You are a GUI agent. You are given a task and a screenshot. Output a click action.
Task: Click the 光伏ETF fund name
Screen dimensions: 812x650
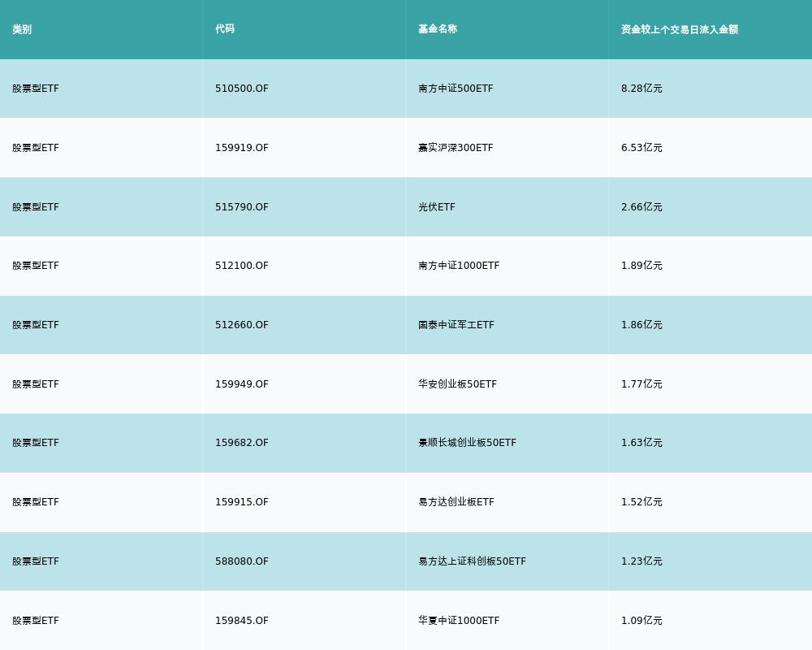[x=437, y=207]
